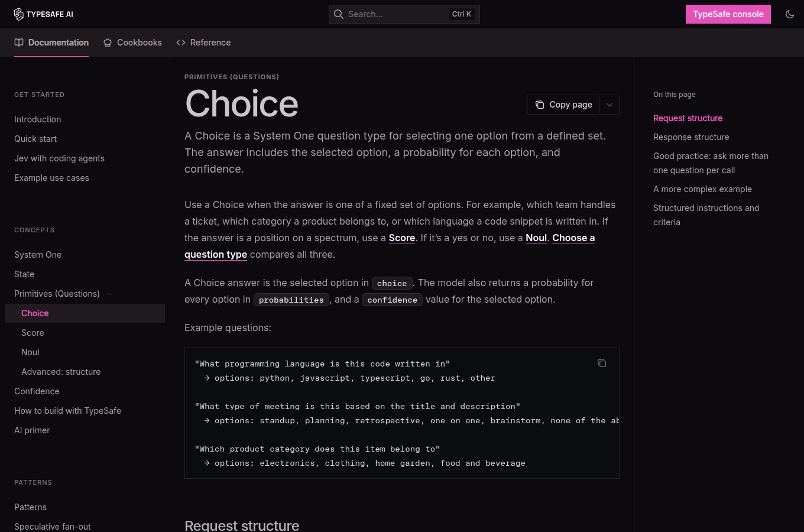Open Noul page from sidebar
Viewport: 804px width, 532px height.
tap(30, 352)
